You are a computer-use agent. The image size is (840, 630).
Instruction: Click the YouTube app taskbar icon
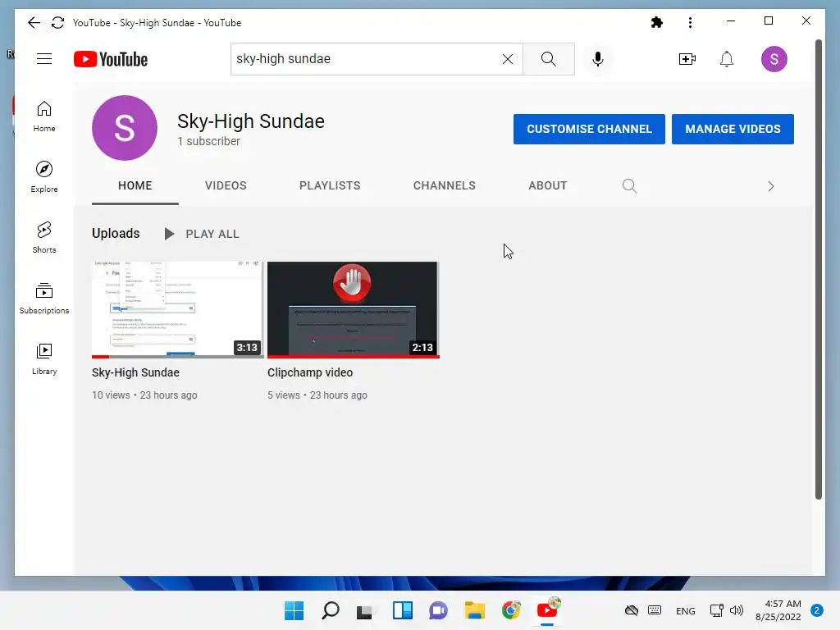(x=547, y=609)
